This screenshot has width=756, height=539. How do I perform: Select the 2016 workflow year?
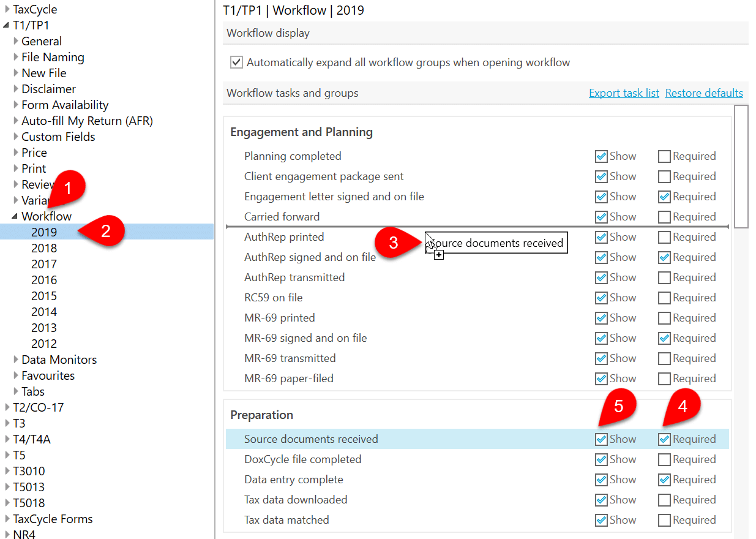44,280
